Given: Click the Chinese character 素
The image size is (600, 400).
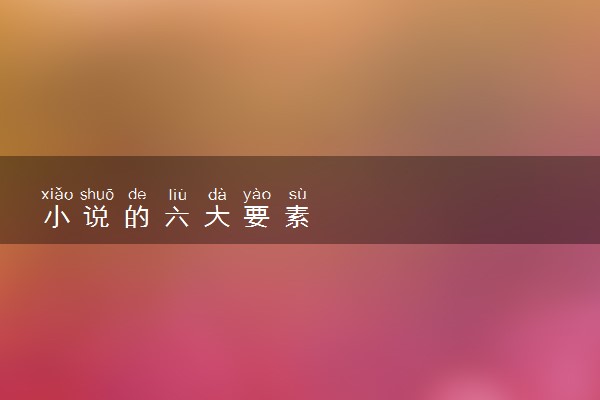Looking at the screenshot, I should point(297,217).
